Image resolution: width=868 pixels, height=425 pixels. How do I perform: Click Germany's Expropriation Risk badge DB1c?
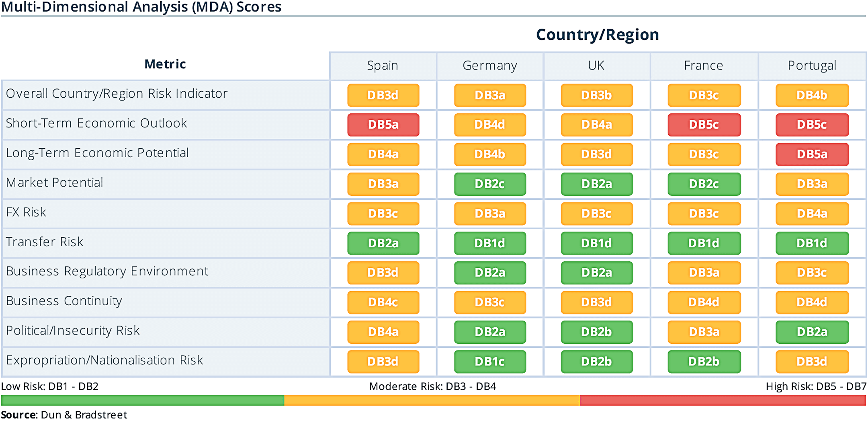coord(490,362)
